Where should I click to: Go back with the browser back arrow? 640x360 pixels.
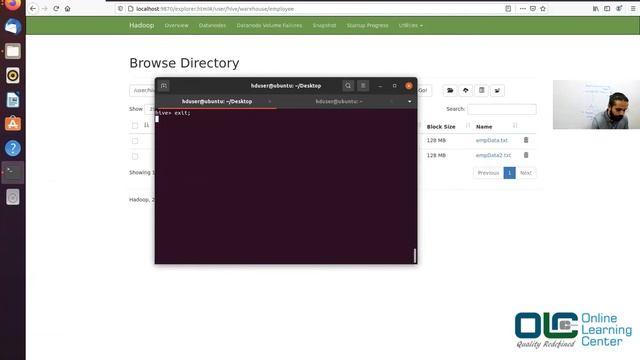[33, 9]
